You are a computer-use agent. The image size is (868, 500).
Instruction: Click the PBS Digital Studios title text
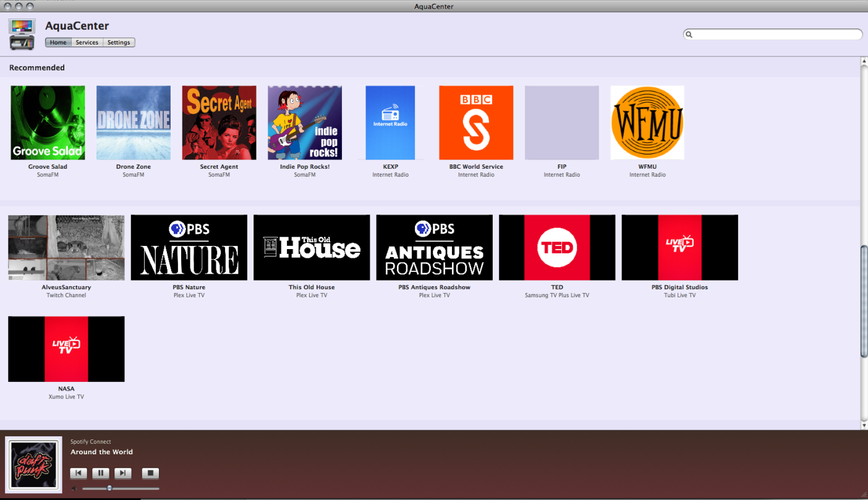(680, 287)
